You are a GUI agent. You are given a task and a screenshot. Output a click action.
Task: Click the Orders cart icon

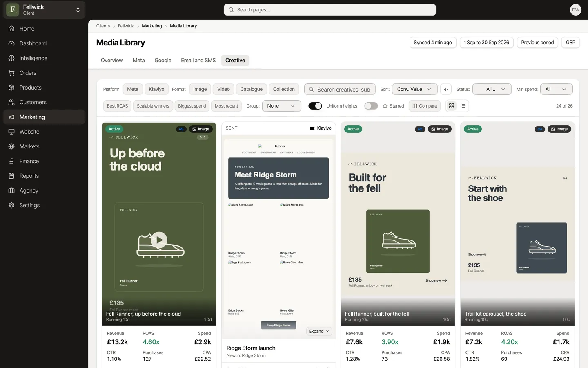[11, 73]
